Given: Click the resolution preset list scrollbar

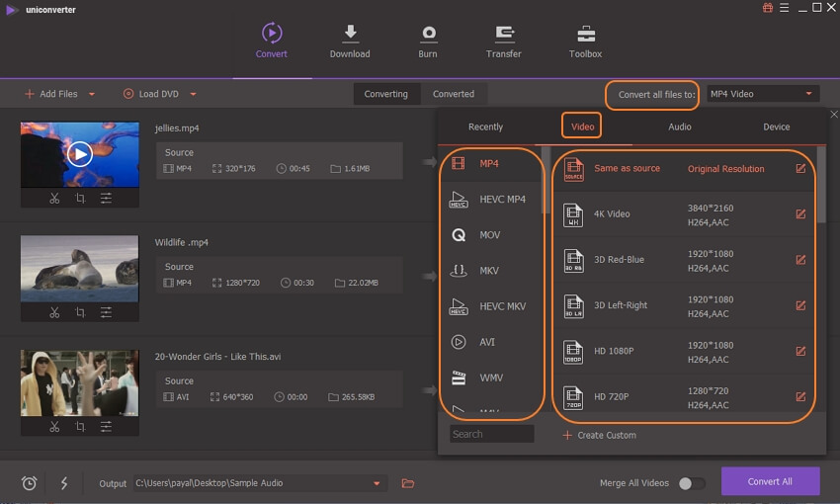Looking at the screenshot, I should [821, 184].
